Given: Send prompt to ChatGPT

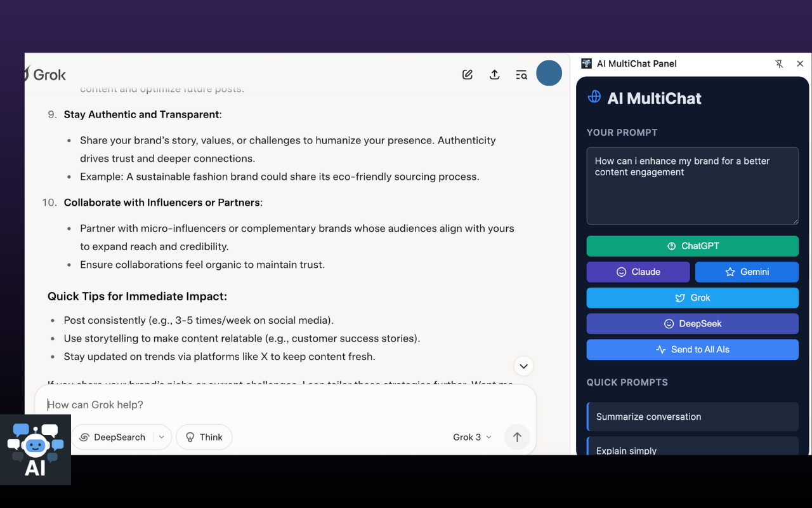Looking at the screenshot, I should coord(692,246).
